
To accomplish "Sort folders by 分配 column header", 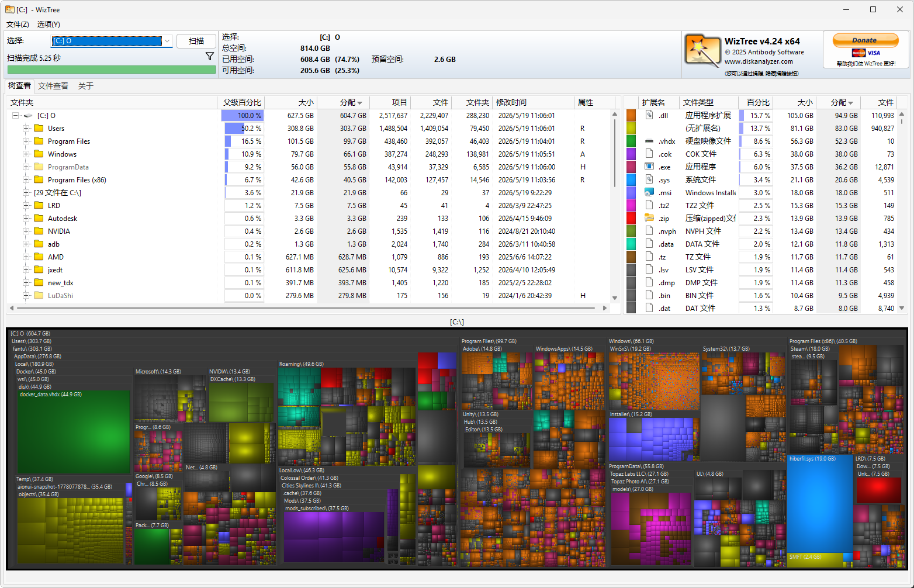I will pyautogui.click(x=344, y=102).
